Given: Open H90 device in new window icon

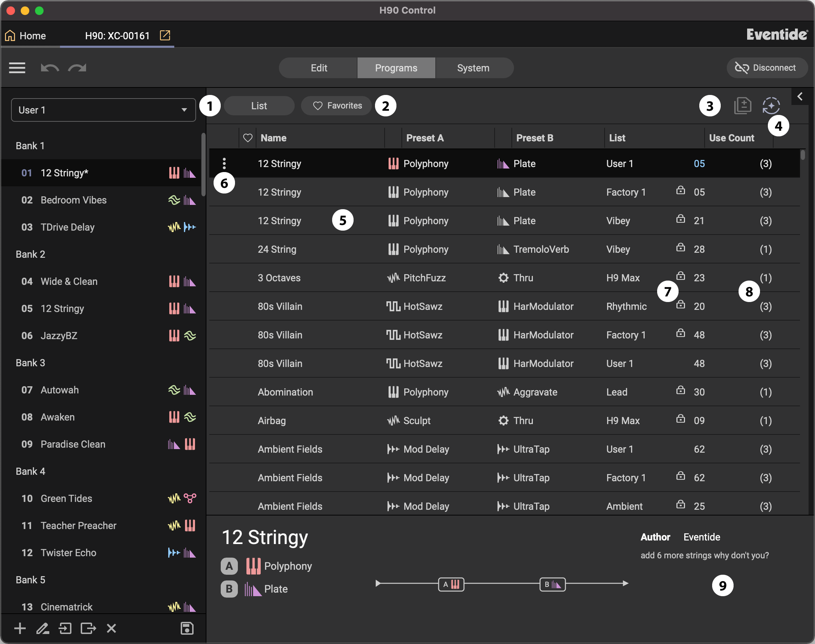Looking at the screenshot, I should pyautogui.click(x=165, y=35).
